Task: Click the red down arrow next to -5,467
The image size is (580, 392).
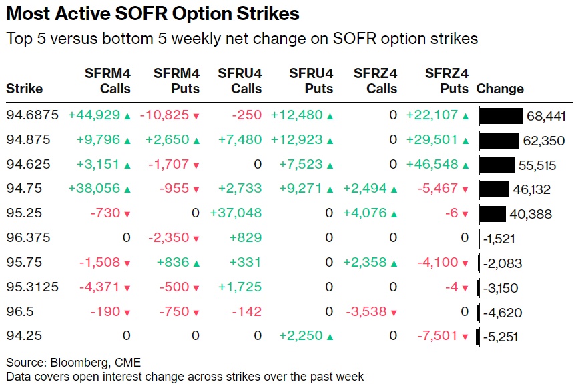Action: 465,190
